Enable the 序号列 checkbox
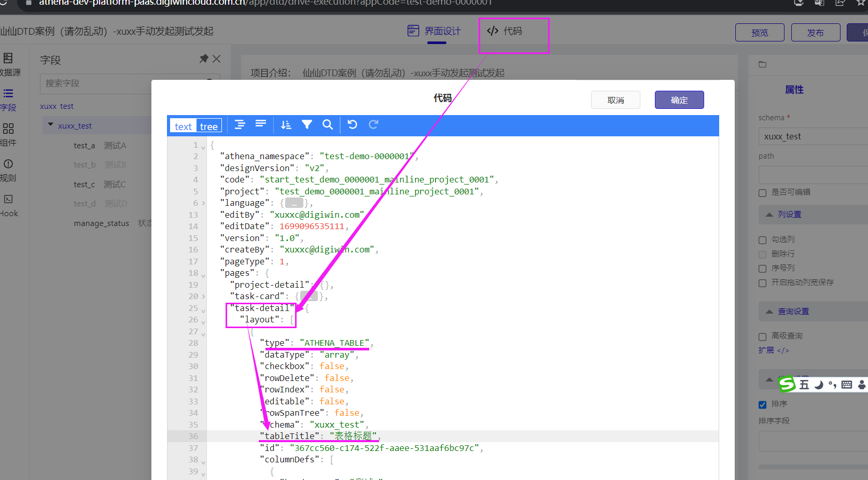868x480 pixels. [762, 269]
